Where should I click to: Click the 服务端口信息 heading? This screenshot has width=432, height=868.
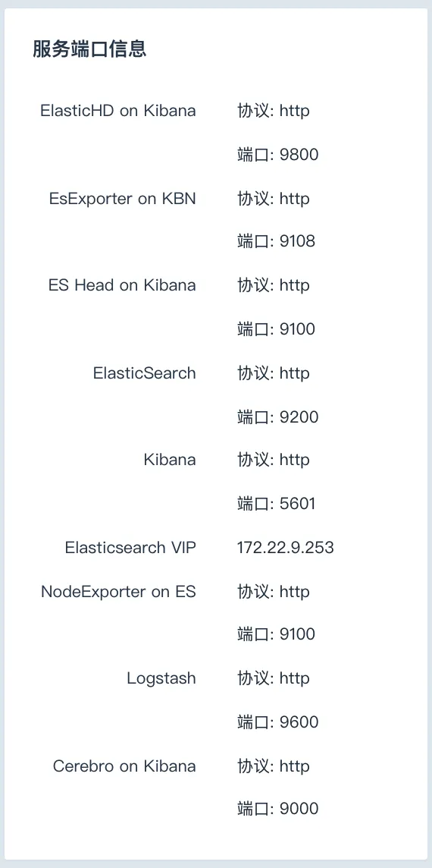pos(89,49)
